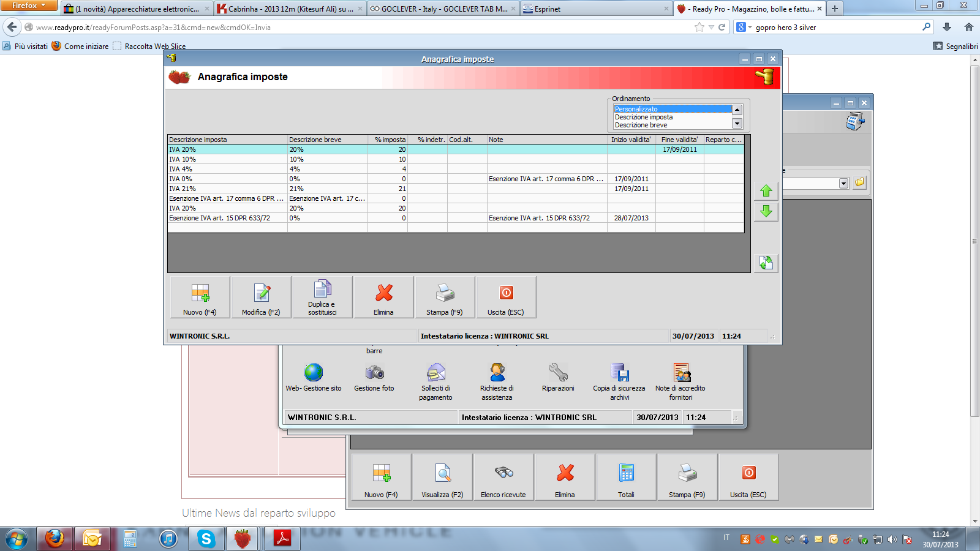Click cash register icon in rear window
The height and width of the screenshot is (551, 980).
pyautogui.click(x=855, y=121)
